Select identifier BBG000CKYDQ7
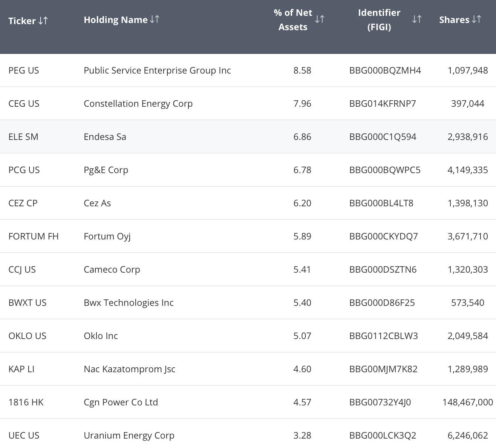 tap(384, 236)
